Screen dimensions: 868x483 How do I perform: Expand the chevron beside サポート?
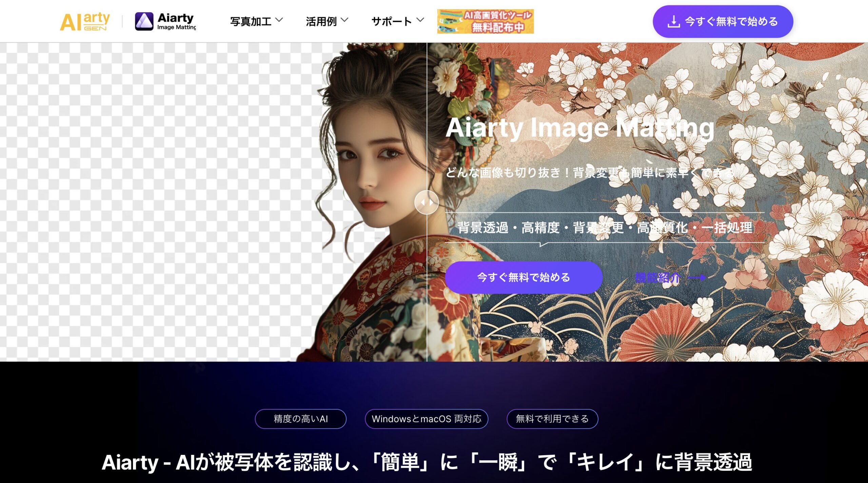click(x=420, y=20)
